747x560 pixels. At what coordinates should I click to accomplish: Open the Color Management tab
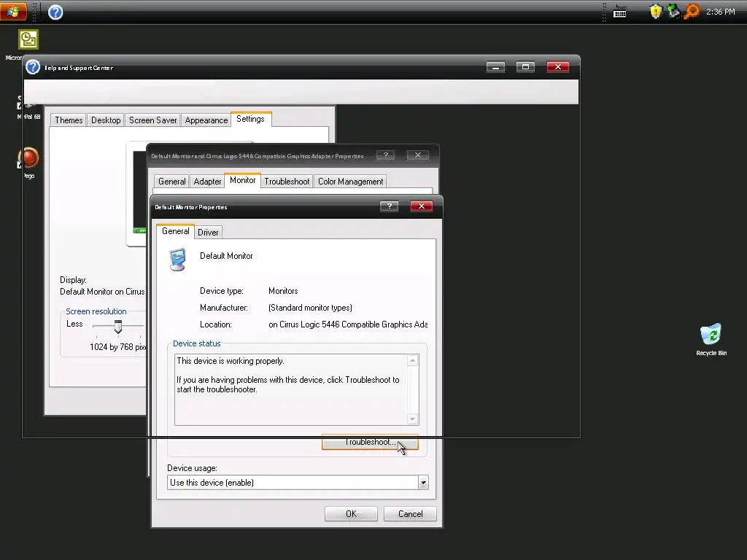(x=350, y=182)
